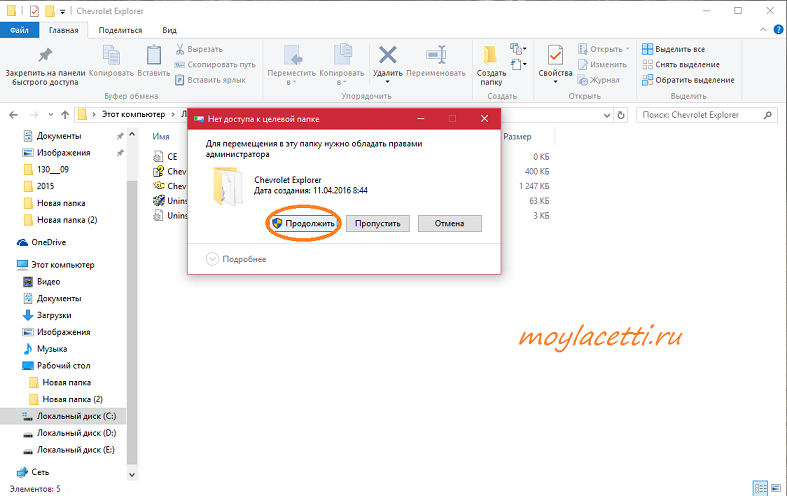
Task: Switch to the Вид ribbon tab
Action: 170,31
